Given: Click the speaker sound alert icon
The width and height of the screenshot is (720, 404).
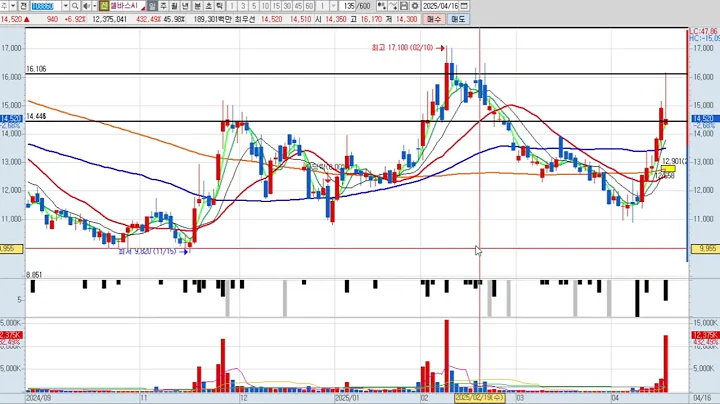Looking at the screenshot, I should click(86, 6).
